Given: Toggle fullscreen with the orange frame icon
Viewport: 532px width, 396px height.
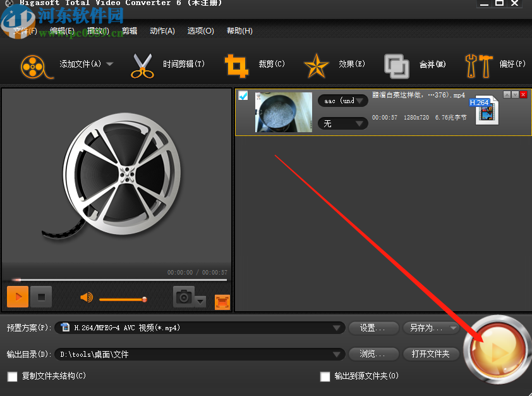Looking at the screenshot, I should pos(222,302).
